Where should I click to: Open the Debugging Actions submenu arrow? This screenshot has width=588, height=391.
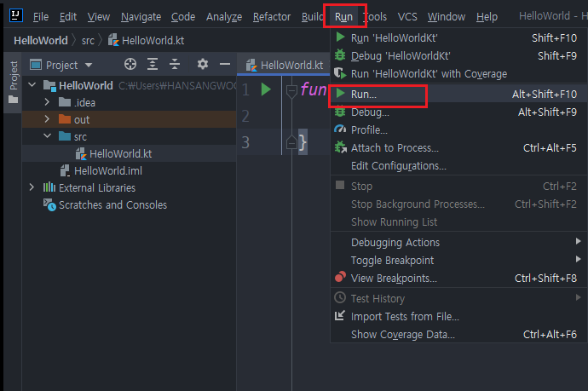[x=579, y=241]
